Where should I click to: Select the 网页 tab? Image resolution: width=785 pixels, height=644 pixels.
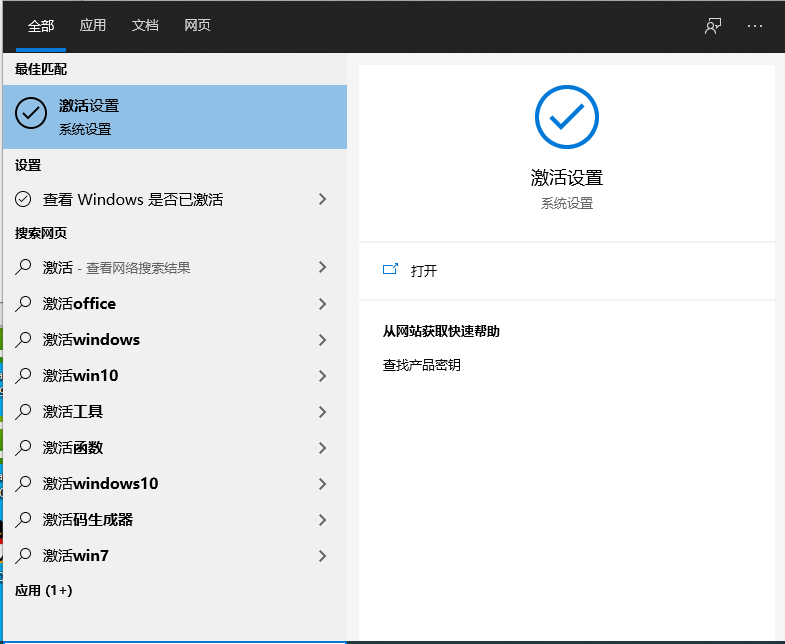[x=197, y=26]
